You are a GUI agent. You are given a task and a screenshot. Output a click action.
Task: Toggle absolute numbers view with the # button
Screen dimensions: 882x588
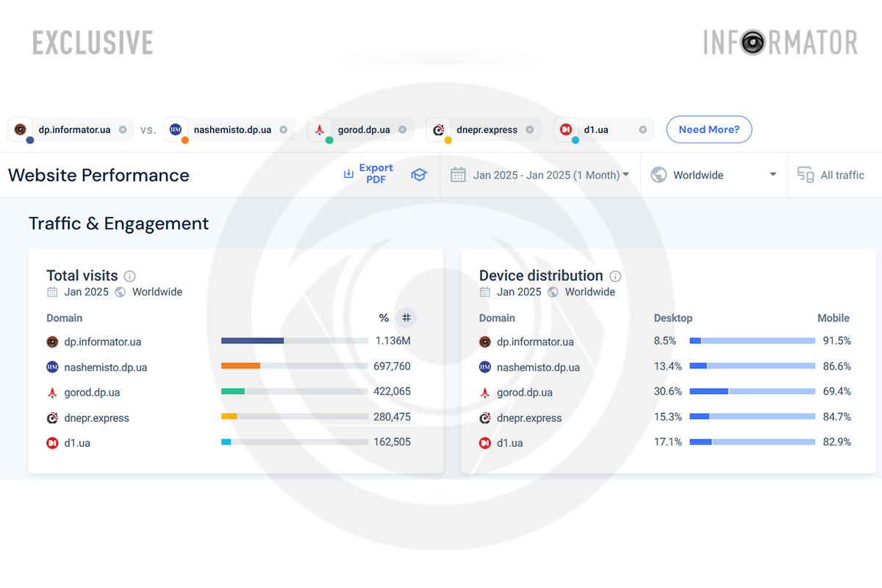click(x=406, y=318)
